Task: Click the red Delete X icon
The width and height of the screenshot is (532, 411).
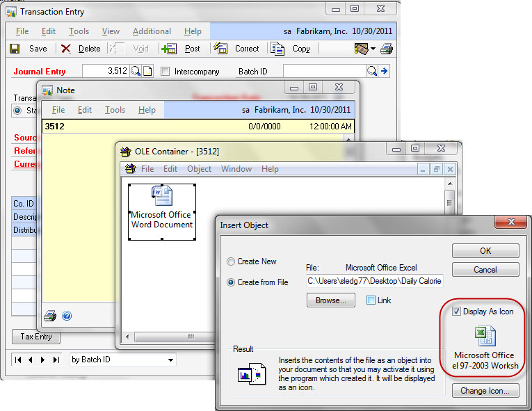Action: [x=65, y=49]
